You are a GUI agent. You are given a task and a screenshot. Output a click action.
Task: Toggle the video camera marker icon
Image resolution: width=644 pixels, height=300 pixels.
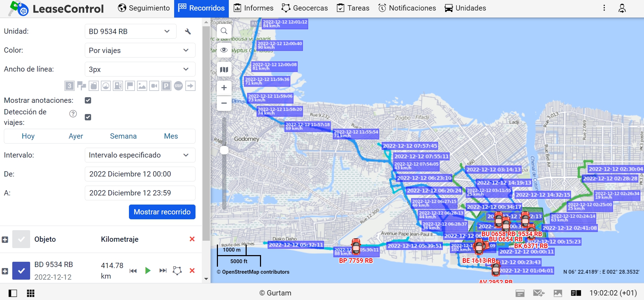[154, 86]
